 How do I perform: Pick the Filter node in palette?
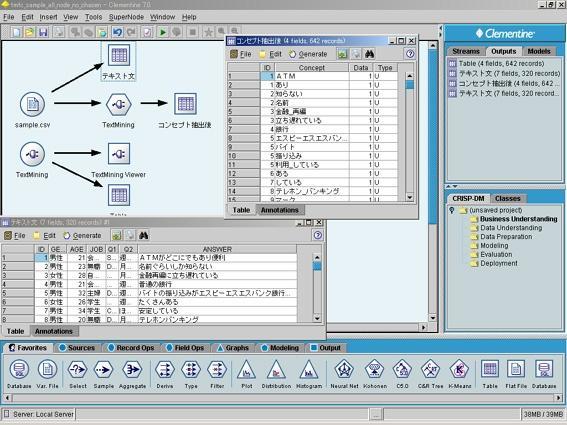[x=217, y=370]
